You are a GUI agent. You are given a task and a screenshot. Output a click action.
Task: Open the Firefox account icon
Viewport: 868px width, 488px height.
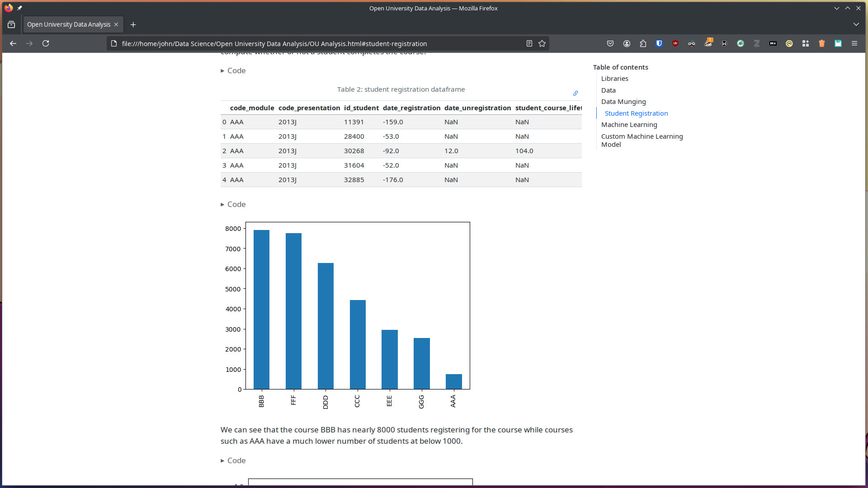627,43
